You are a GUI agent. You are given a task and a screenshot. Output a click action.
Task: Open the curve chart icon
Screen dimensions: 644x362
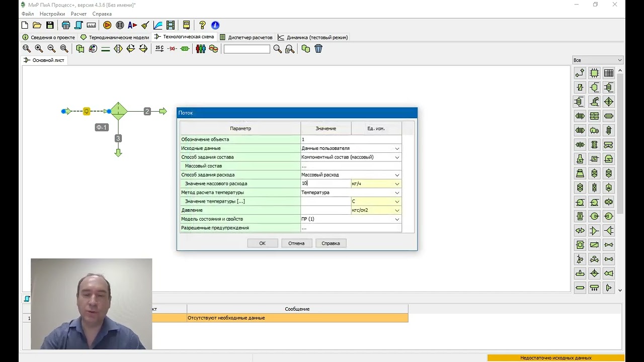pos(158,25)
